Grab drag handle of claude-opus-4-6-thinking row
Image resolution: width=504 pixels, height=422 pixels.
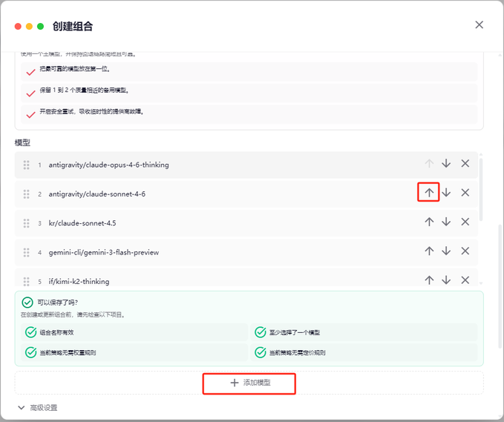point(27,165)
